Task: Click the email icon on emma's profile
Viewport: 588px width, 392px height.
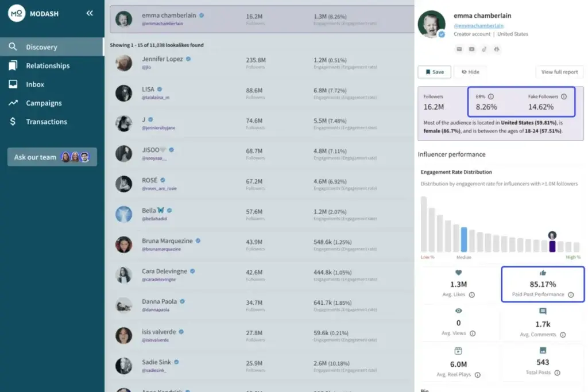Action: [459, 49]
